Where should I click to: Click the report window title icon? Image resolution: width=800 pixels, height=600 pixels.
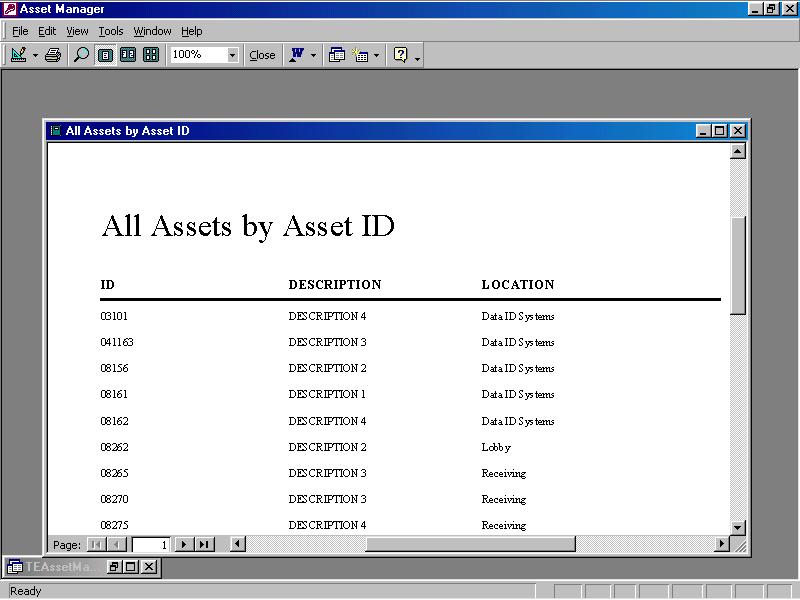click(56, 131)
